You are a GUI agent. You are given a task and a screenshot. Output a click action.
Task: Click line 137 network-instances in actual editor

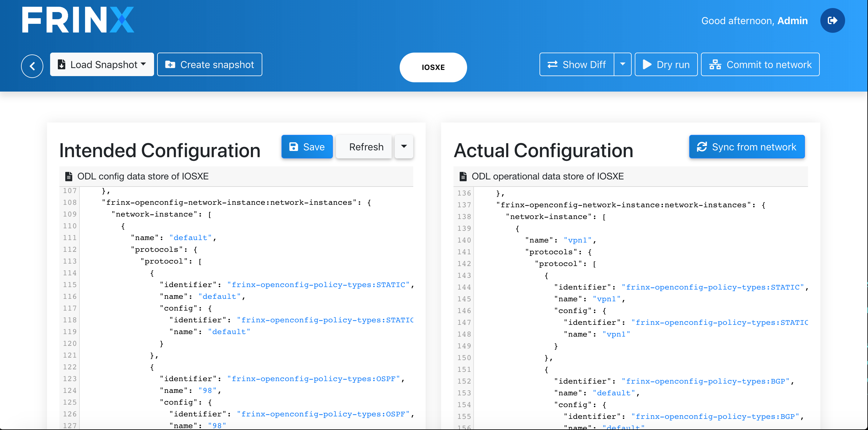coord(631,205)
